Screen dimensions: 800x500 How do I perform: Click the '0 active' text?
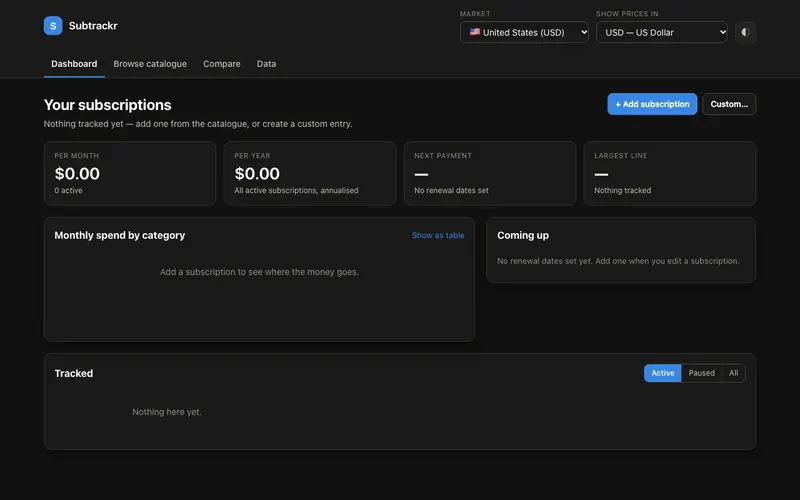(x=68, y=190)
